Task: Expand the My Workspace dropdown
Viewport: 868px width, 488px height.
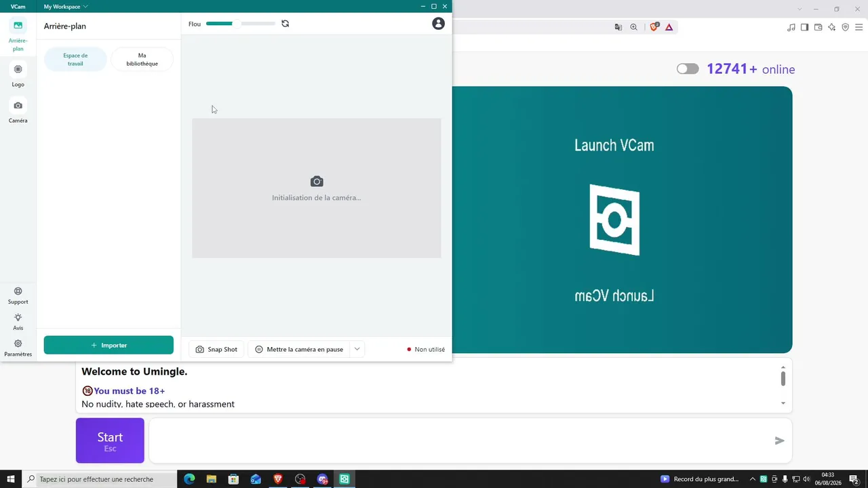Action: click(66, 7)
